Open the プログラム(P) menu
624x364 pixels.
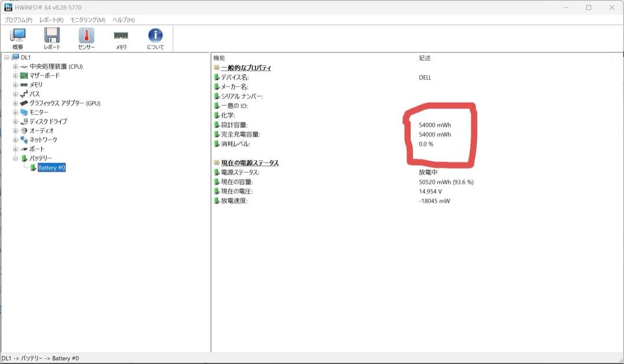(18, 20)
